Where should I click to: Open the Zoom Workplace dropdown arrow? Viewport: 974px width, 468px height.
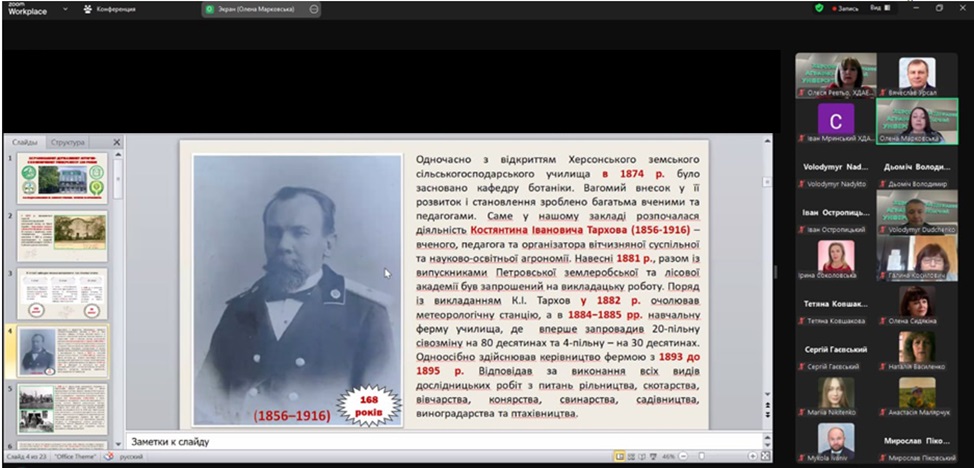pyautogui.click(x=65, y=9)
